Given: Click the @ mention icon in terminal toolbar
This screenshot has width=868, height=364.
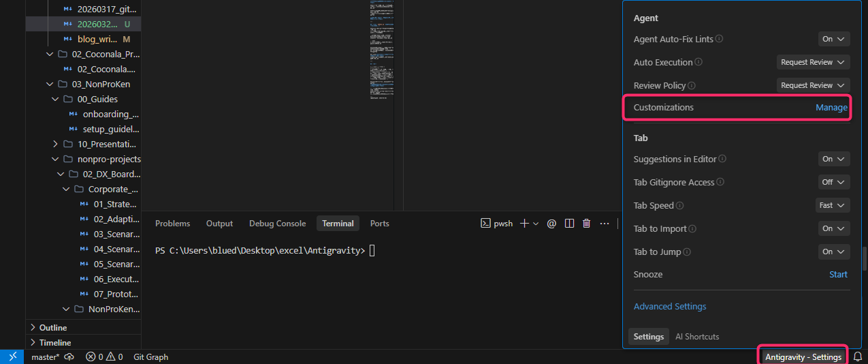Looking at the screenshot, I should pos(552,223).
